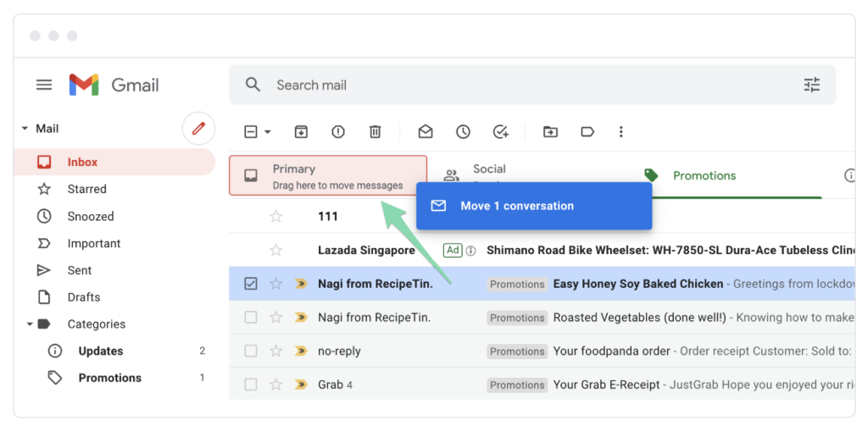Viewport: 868px width, 426px height.
Task: Archive the selected conversation
Action: (x=301, y=131)
